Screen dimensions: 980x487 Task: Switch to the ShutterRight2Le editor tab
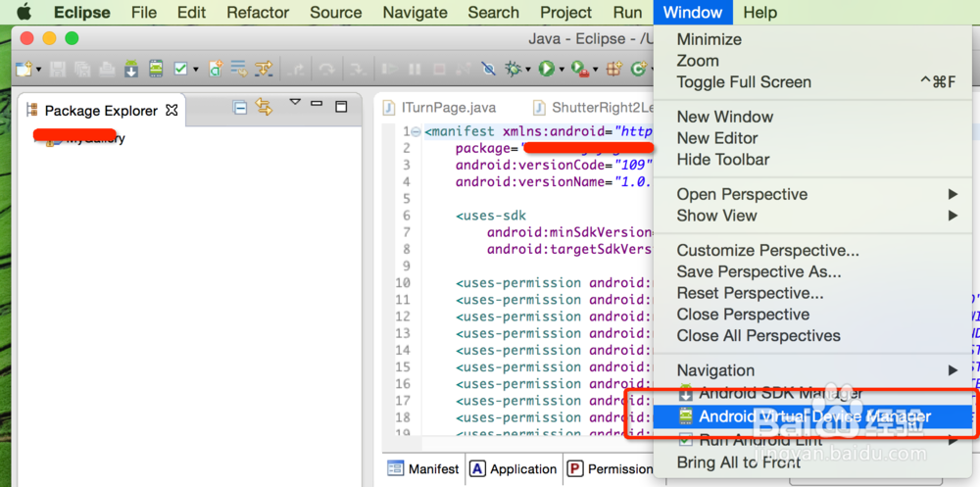[x=593, y=108]
